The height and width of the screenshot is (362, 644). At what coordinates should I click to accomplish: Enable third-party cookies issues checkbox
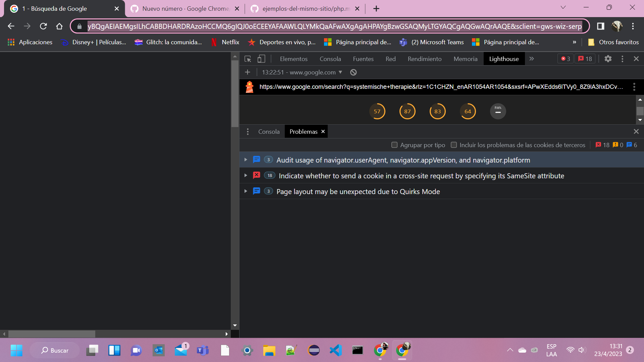click(x=454, y=145)
